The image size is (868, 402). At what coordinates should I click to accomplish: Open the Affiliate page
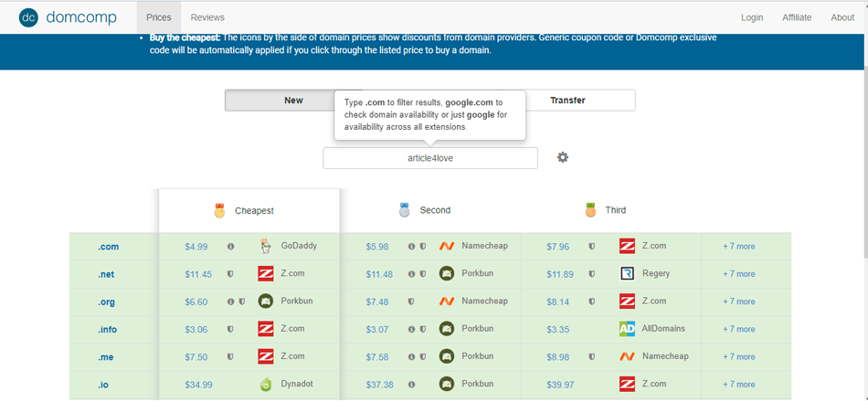coord(797,17)
